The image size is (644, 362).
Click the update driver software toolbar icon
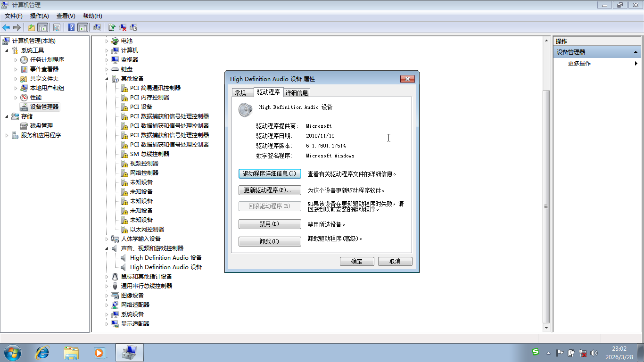click(x=112, y=27)
